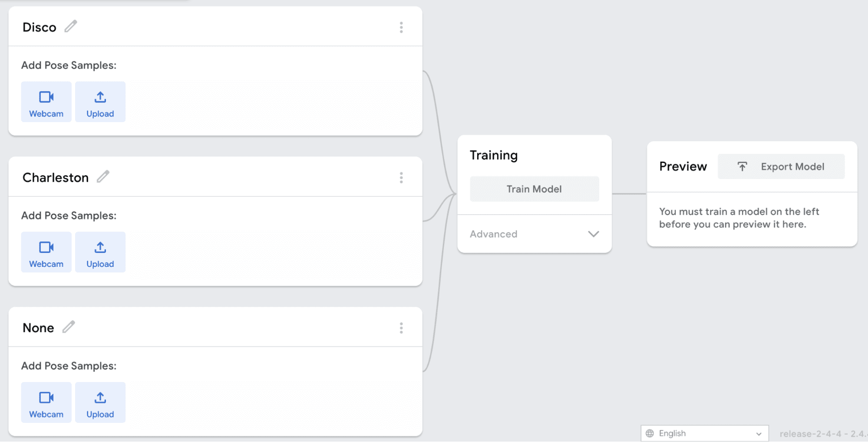This screenshot has height=442, width=868.
Task: Upload pose samples to None class
Action: pyautogui.click(x=100, y=403)
